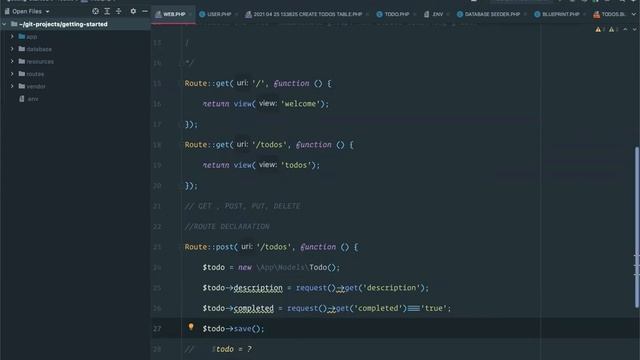Screen dimensions: 640x360
Task: Click the '/todos' uri in Route::post
Action: pyautogui.click(x=274, y=247)
